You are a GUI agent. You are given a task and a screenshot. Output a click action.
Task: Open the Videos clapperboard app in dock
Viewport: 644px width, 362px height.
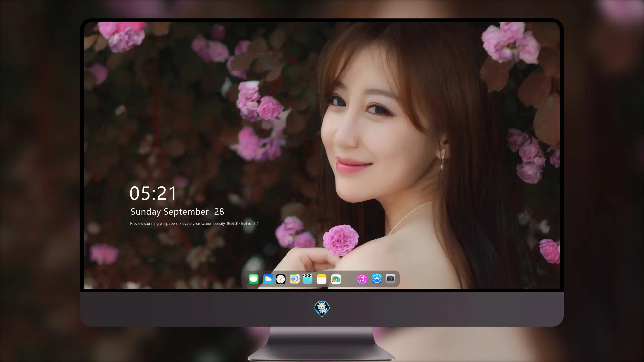308,279
